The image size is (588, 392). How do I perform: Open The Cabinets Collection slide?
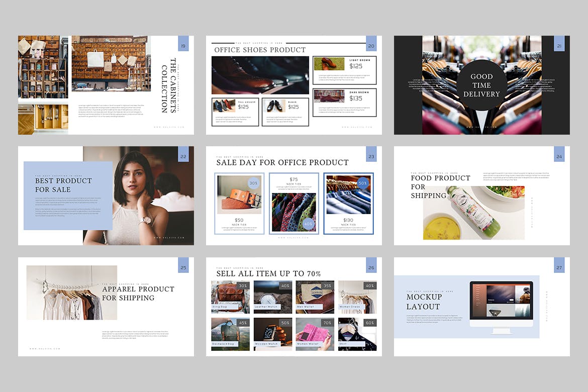point(106,85)
